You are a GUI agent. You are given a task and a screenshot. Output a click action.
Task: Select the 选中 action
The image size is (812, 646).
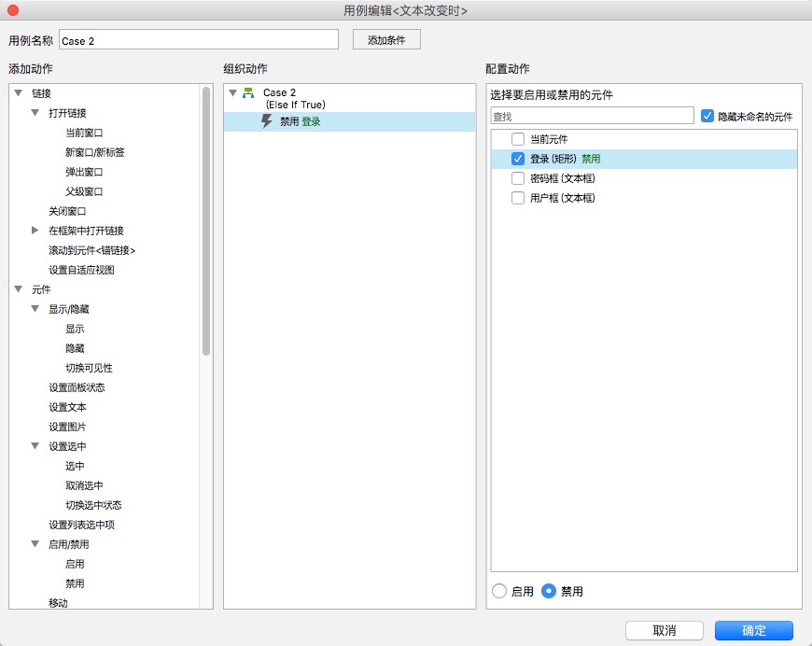tap(75, 466)
